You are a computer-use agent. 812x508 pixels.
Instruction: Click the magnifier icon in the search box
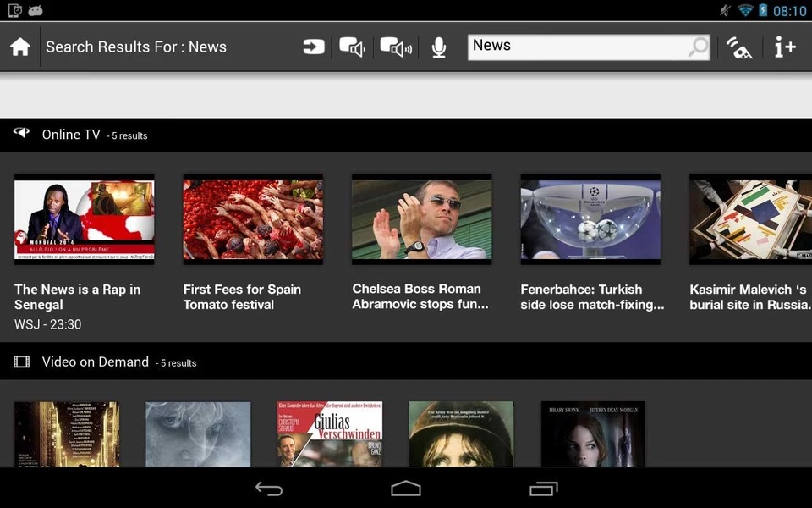click(699, 47)
